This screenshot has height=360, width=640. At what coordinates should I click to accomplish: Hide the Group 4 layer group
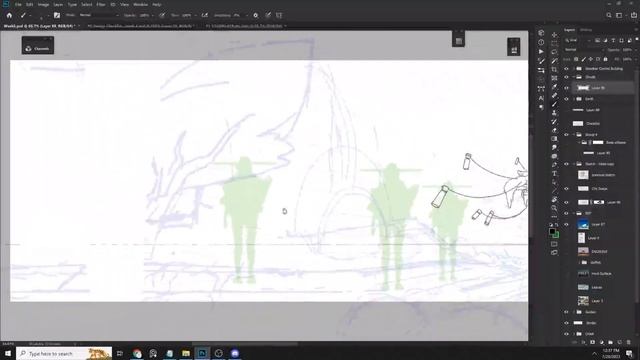pyautogui.click(x=566, y=135)
